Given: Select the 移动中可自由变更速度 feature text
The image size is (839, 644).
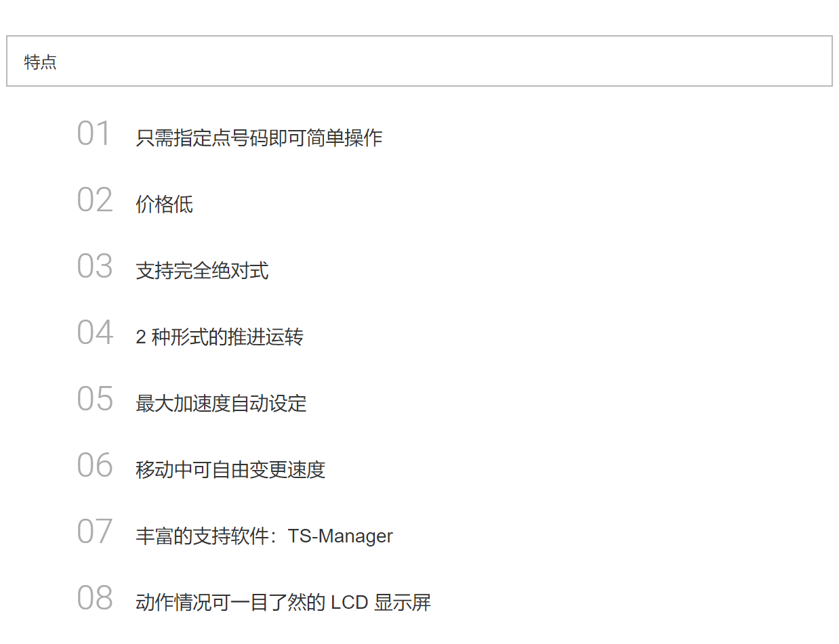Looking at the screenshot, I should coord(230,470).
